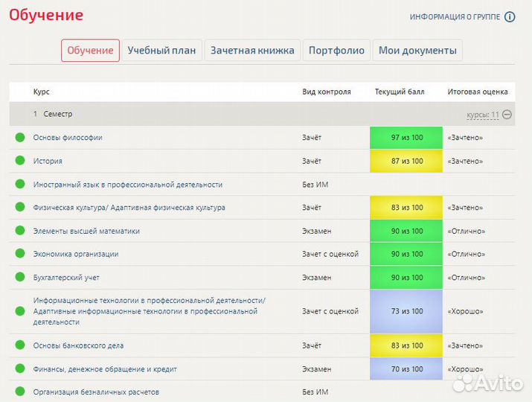Click the Итоговая оценка column header
The image size is (532, 402).
478,92
